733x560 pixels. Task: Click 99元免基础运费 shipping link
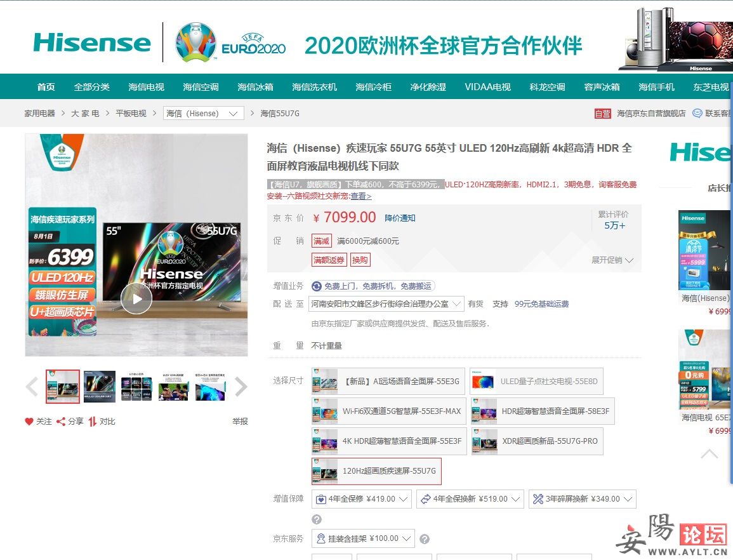(541, 304)
